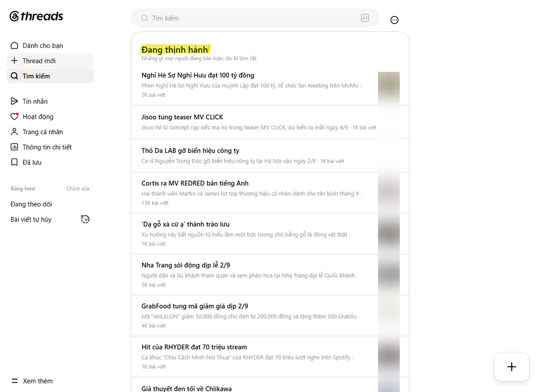Click the Thread mới plus icon
Screen dimensions: 540x392
(x=14, y=60)
